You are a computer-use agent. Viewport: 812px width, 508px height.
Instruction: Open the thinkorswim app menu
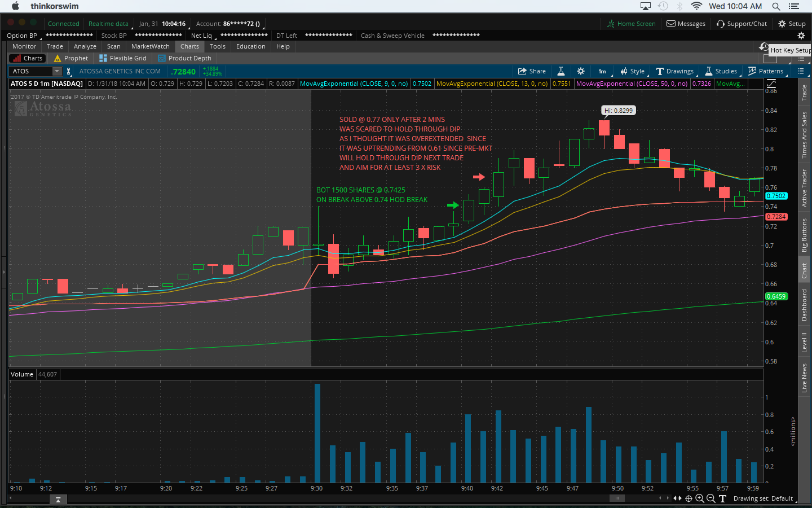(55, 6)
